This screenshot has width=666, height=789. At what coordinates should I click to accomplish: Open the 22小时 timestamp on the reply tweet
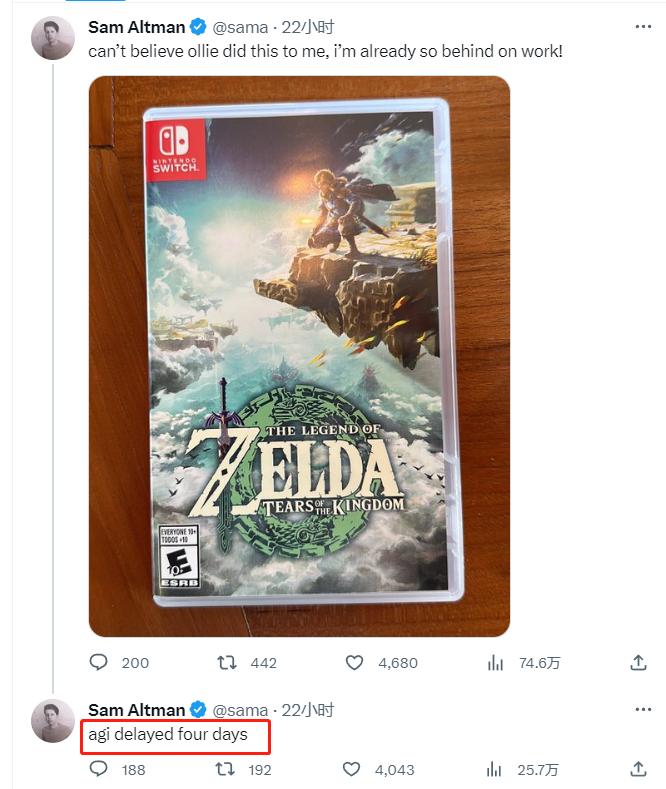pos(307,710)
